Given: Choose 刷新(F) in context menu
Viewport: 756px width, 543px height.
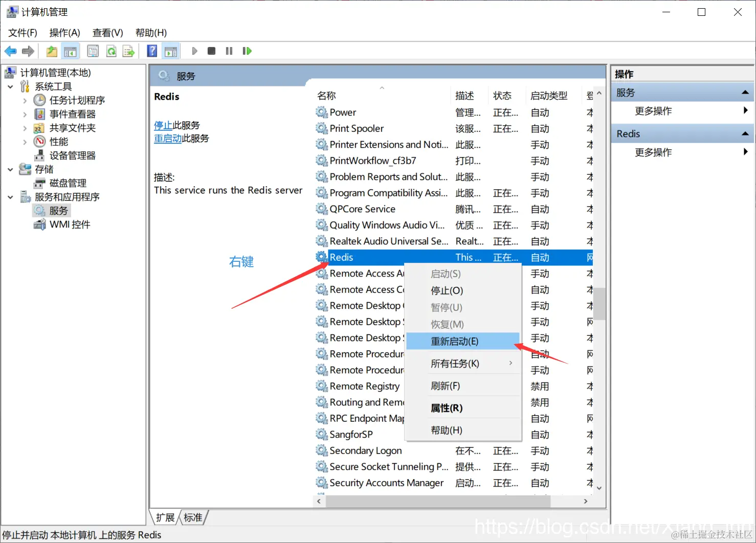Looking at the screenshot, I should pyautogui.click(x=463, y=386).
